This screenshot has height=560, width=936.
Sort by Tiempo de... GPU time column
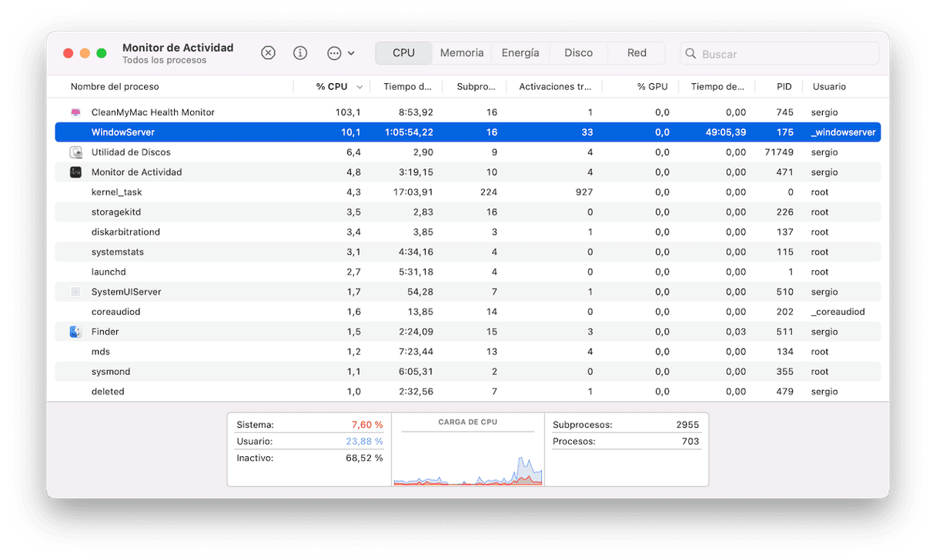pyautogui.click(x=717, y=87)
